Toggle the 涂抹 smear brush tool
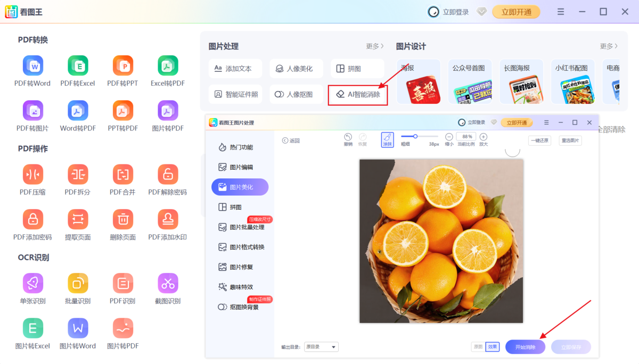Image resolution: width=639 pixels, height=364 pixels. pos(387,139)
